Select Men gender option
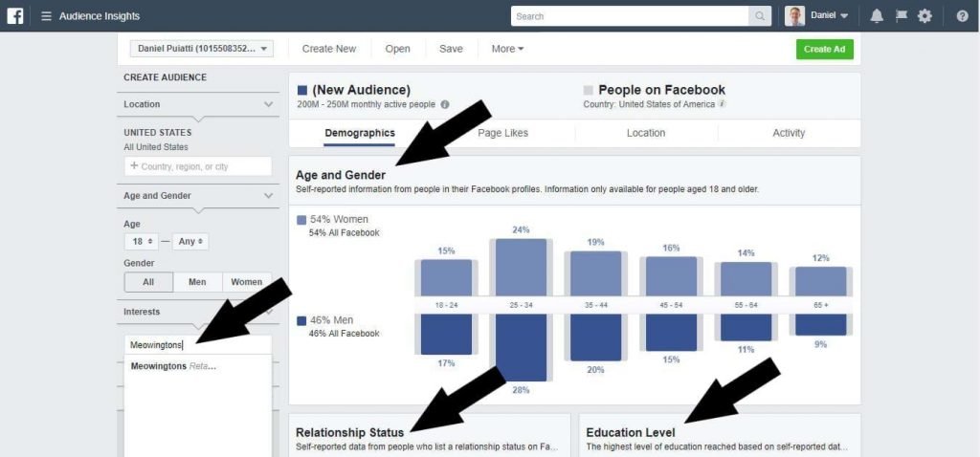 [197, 282]
